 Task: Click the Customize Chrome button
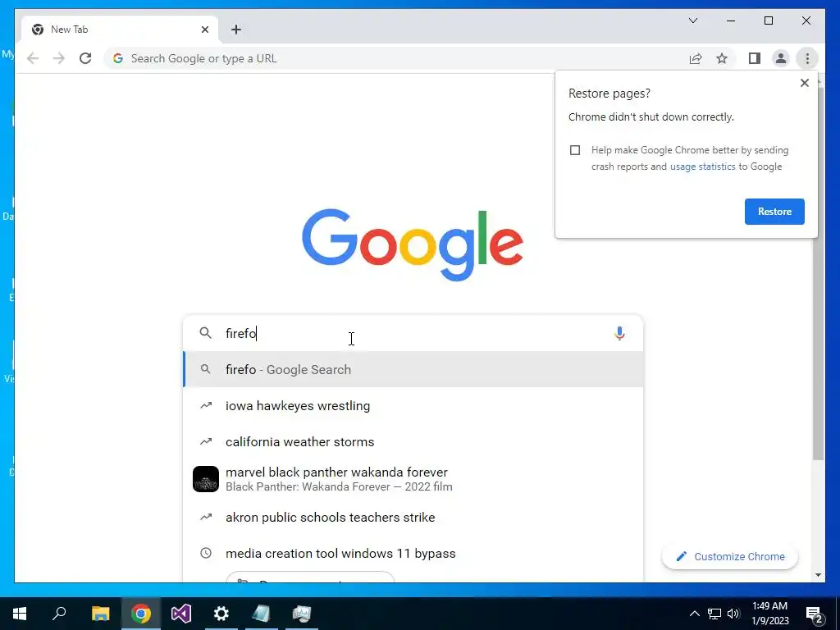(729, 557)
